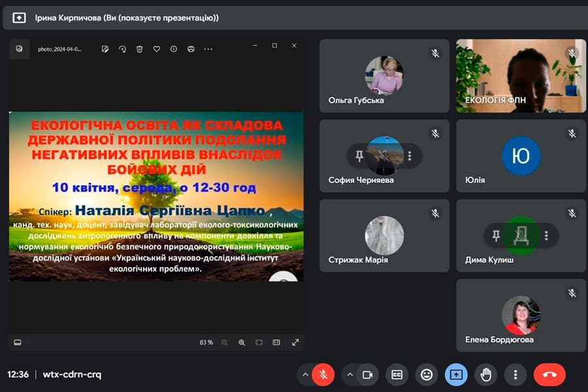Click the delete trash icon in photo viewer
The width and height of the screenshot is (588, 392).
(x=139, y=49)
